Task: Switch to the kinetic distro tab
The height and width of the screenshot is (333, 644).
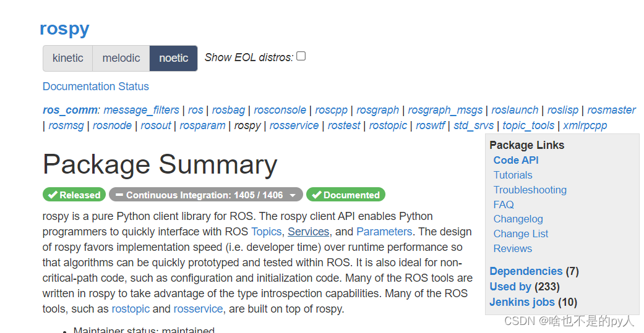Action: click(x=68, y=58)
